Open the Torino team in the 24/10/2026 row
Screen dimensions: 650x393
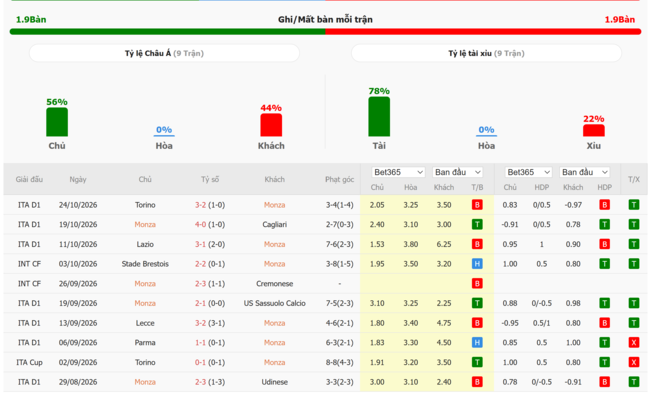click(145, 205)
